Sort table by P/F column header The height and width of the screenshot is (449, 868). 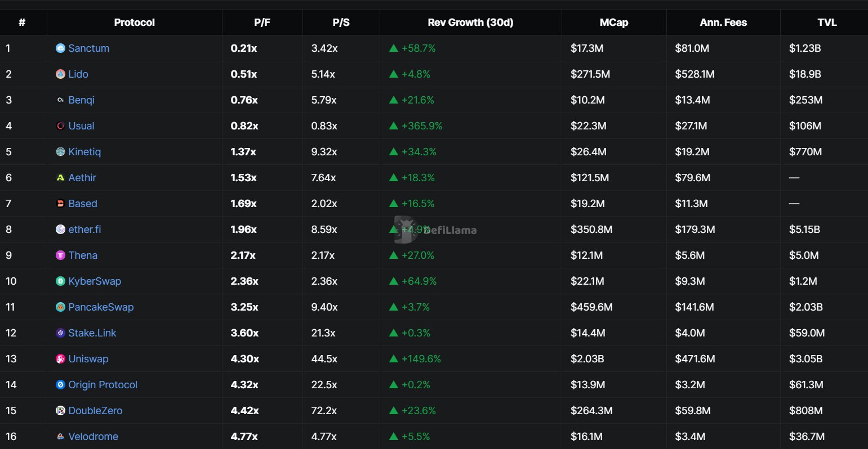tap(262, 23)
